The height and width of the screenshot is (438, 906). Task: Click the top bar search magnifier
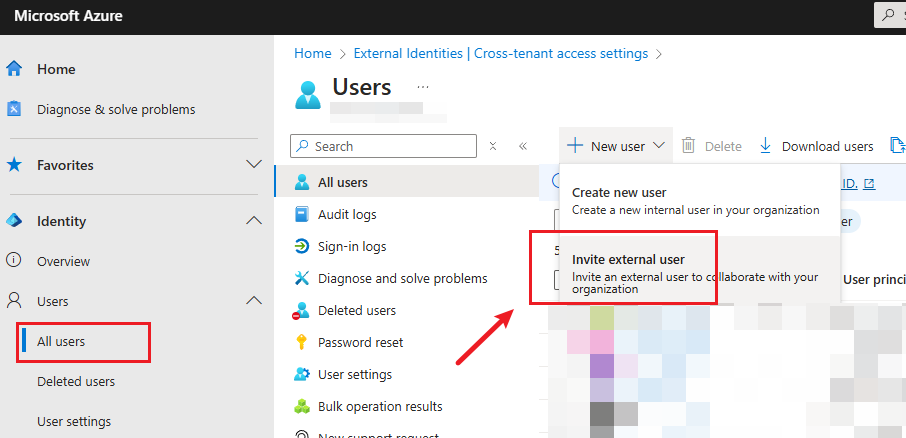pyautogui.click(x=889, y=16)
